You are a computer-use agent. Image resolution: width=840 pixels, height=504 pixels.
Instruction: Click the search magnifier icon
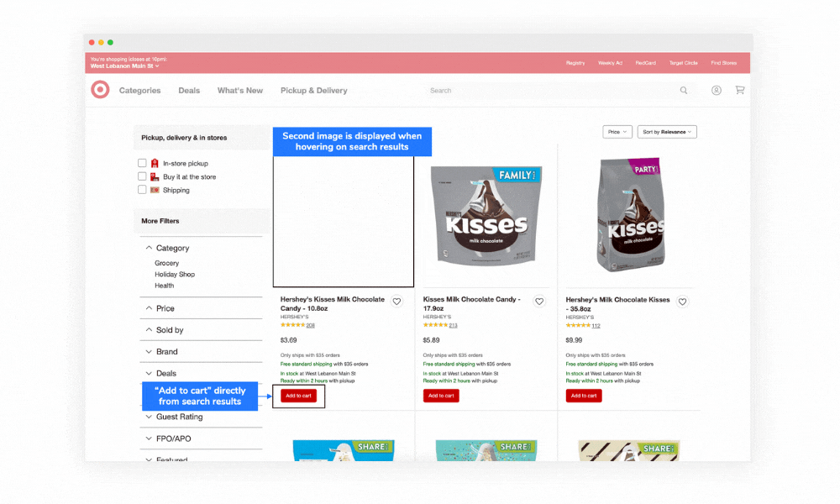[684, 91]
